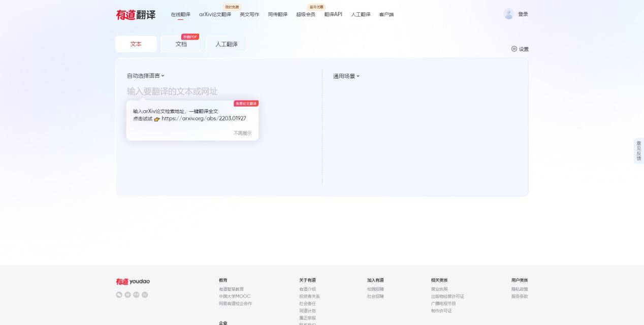This screenshot has width=644, height=325.
Task: Open footer link 出版物经营许可证
Action: [447, 296]
